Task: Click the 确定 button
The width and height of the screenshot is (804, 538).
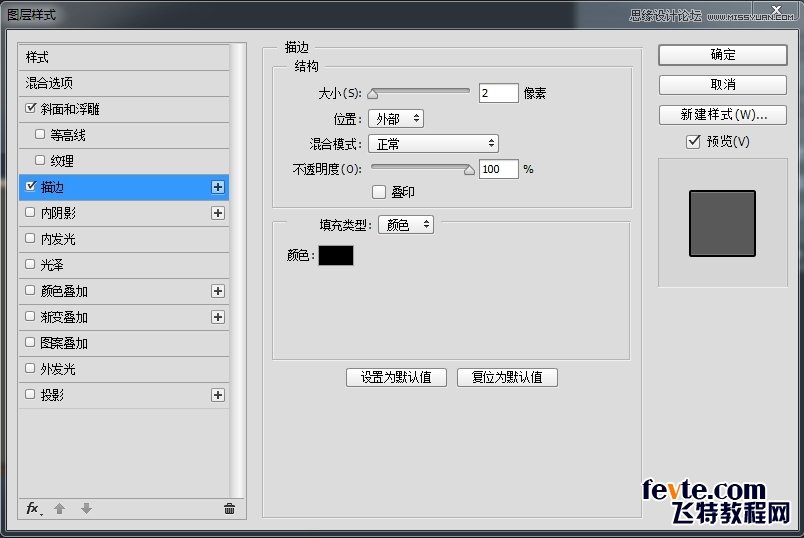Action: coord(722,55)
